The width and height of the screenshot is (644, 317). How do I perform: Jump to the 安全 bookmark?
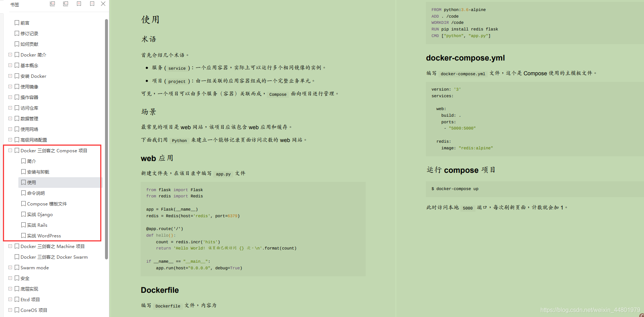[25, 278]
